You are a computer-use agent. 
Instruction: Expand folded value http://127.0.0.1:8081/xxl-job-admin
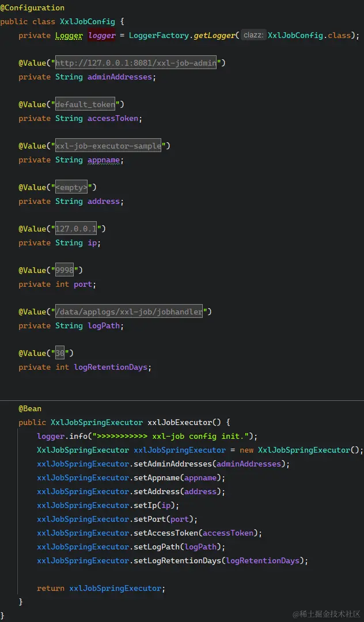[x=136, y=63]
